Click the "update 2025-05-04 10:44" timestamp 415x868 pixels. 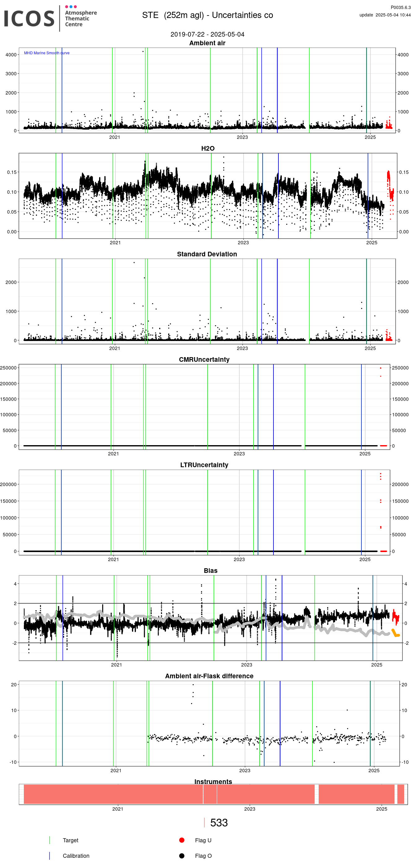[x=385, y=15]
